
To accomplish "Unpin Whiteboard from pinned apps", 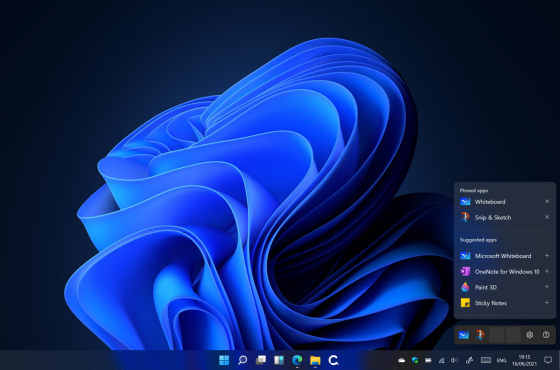I will 547,201.
